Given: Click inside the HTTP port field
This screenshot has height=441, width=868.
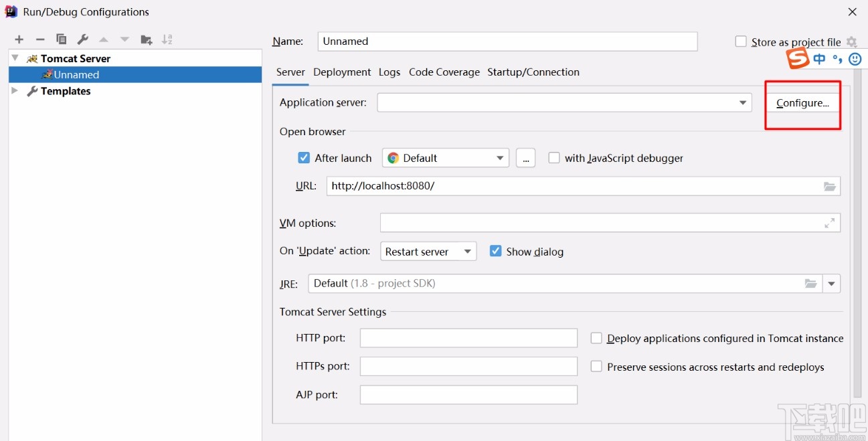Looking at the screenshot, I should (468, 338).
